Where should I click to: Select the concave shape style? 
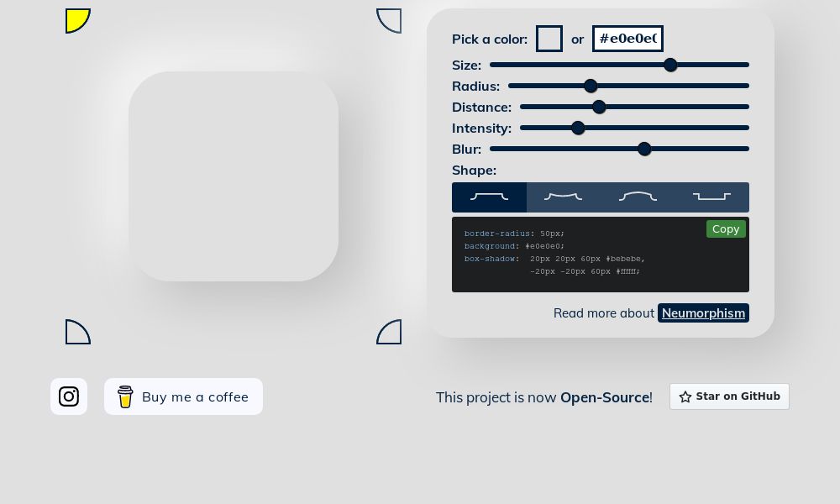pyautogui.click(x=563, y=197)
